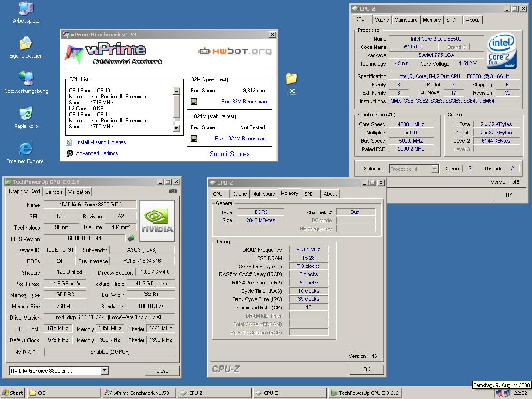Click the Best Score 19,312 sec value
The height and width of the screenshot is (399, 532).
(x=253, y=91)
